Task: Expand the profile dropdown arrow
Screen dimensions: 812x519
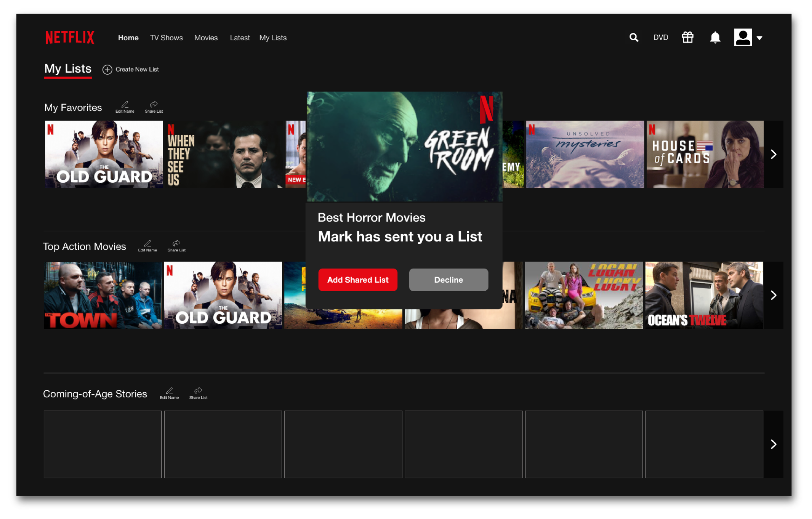Action: point(759,38)
